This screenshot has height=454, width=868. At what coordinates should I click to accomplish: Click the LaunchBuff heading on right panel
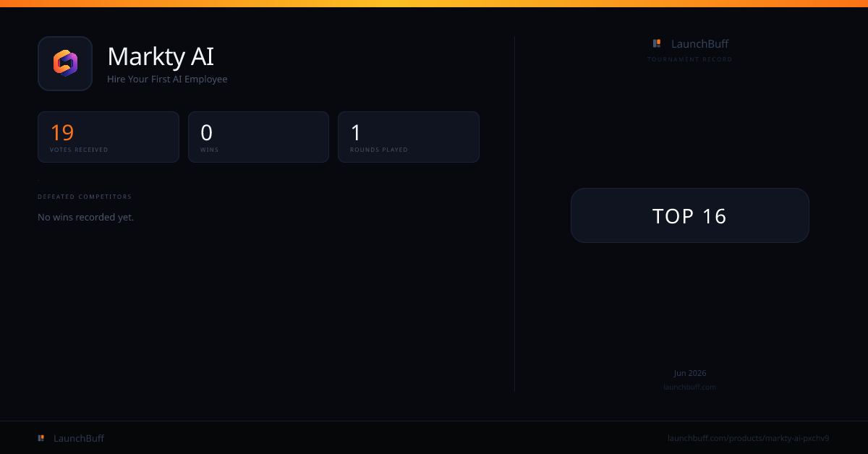tap(699, 43)
